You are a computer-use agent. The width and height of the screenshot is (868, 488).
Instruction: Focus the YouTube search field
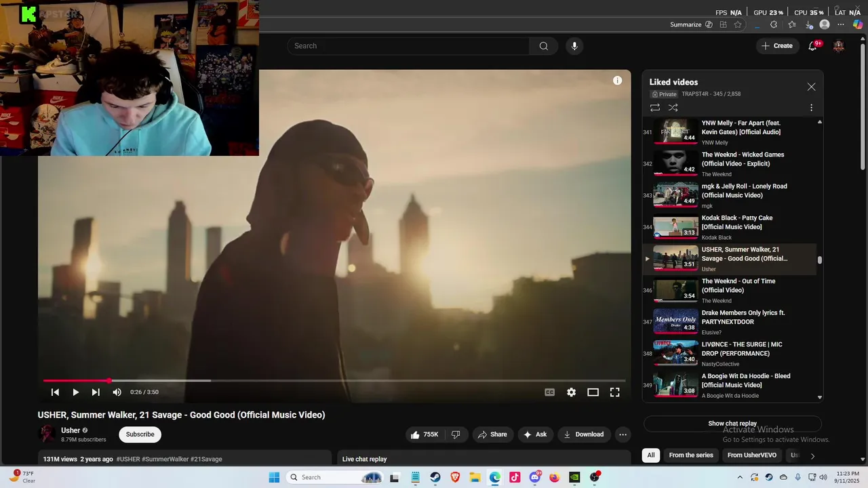tap(408, 46)
